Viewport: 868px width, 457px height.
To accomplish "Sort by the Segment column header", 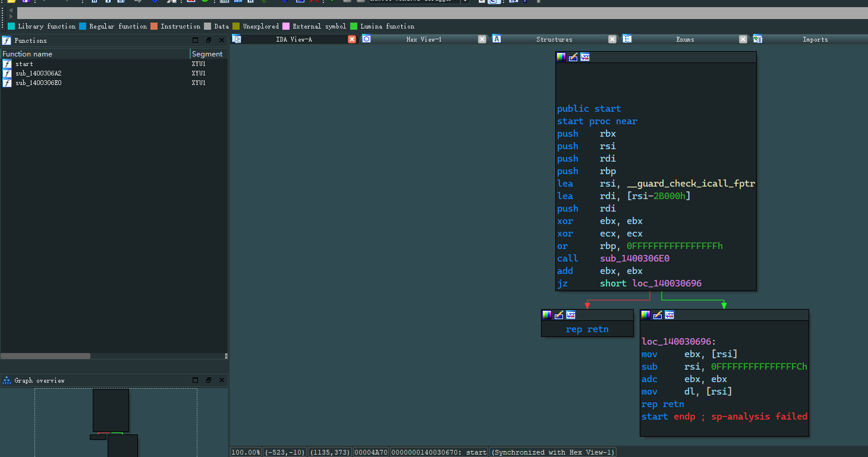I will 207,54.
